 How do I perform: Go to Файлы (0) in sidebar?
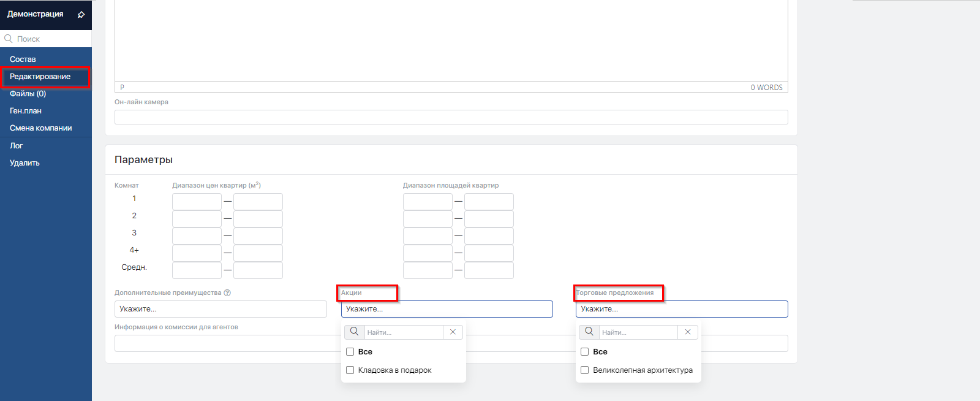click(x=28, y=94)
